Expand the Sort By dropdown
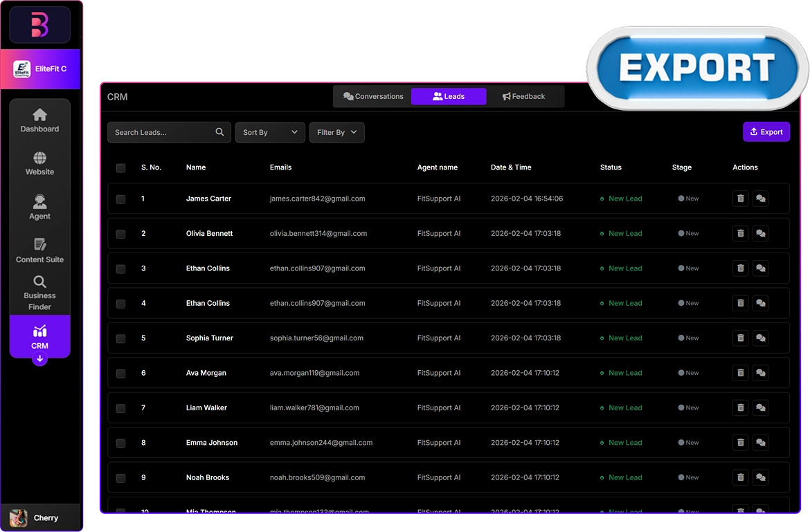 point(270,132)
